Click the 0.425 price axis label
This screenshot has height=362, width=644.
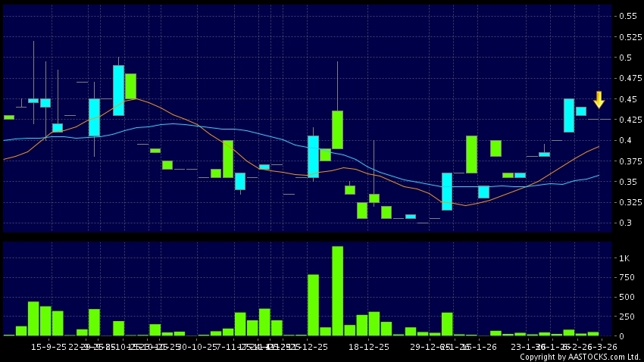click(628, 120)
